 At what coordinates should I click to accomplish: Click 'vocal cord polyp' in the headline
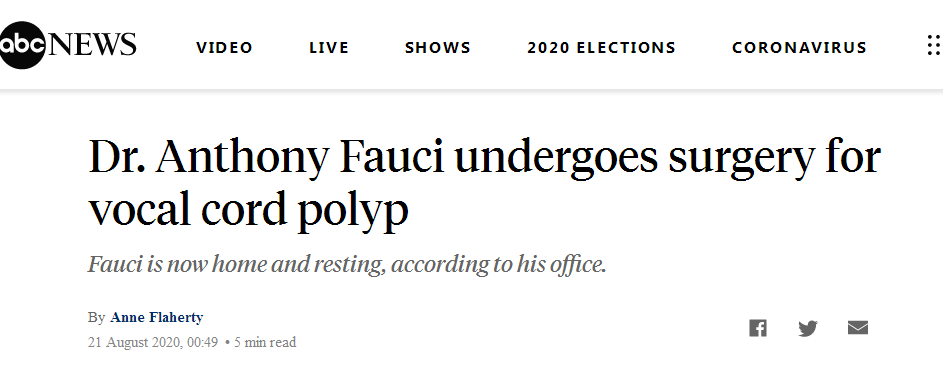coord(248,210)
